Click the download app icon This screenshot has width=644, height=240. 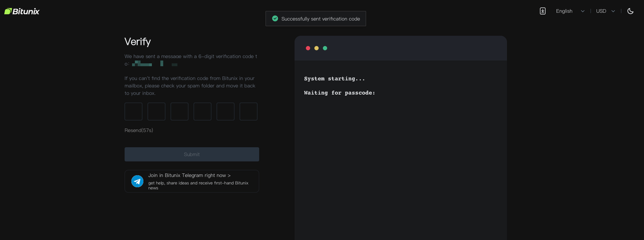point(542,11)
